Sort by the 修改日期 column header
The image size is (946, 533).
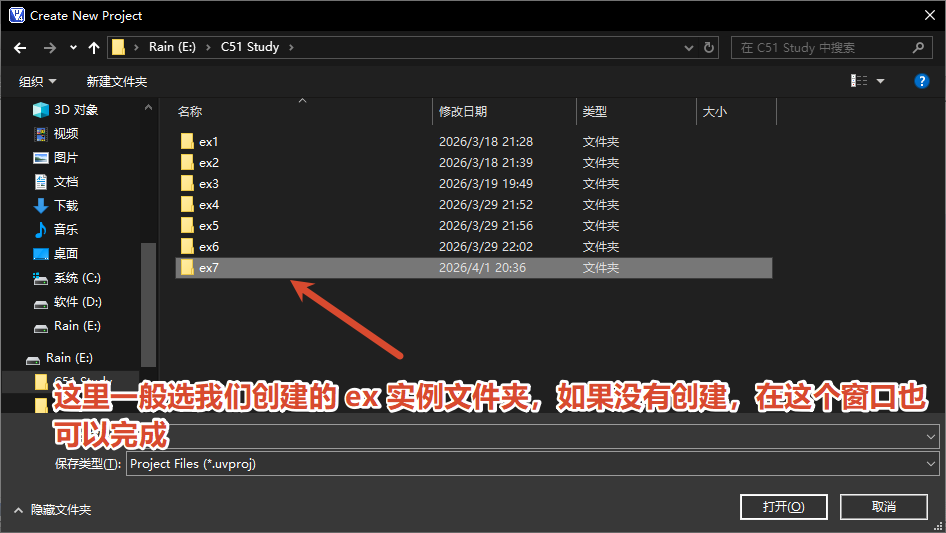463,112
